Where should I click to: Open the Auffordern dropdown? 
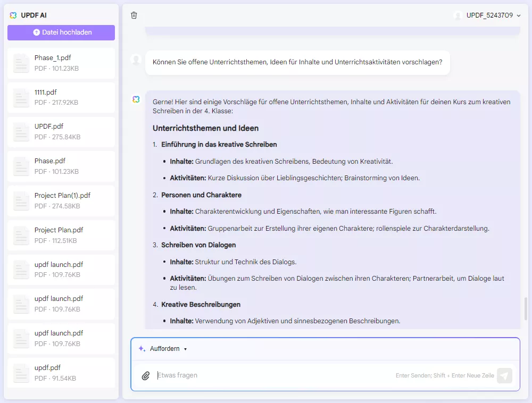pyautogui.click(x=165, y=348)
